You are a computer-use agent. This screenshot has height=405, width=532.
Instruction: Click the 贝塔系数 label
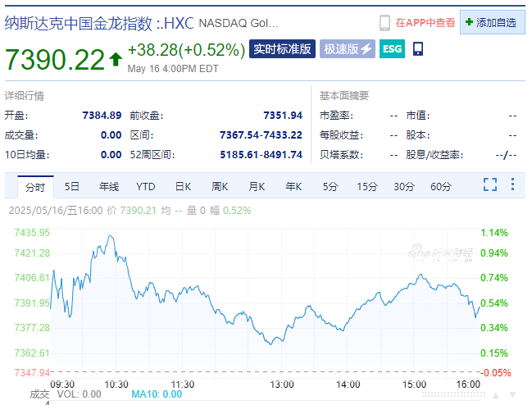(x=341, y=155)
